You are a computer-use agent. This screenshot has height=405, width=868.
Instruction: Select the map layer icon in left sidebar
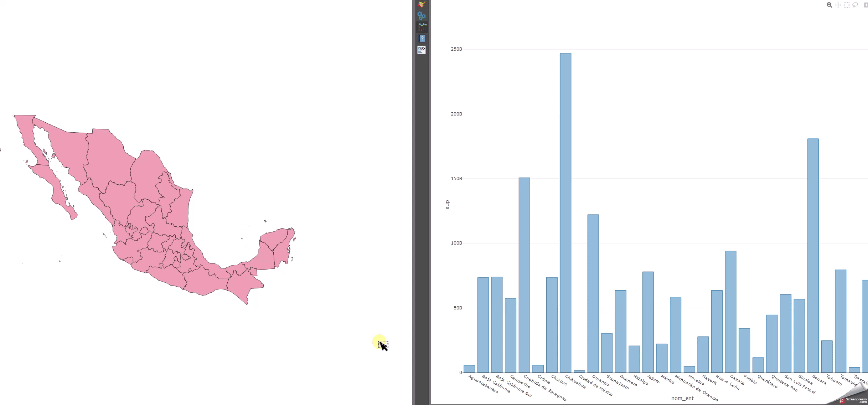click(422, 4)
